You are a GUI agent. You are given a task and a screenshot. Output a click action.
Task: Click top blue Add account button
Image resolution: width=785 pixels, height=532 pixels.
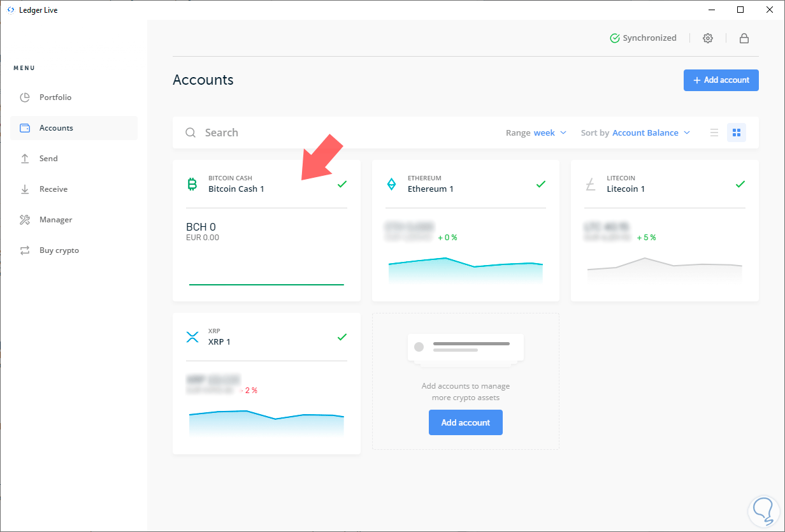721,80
